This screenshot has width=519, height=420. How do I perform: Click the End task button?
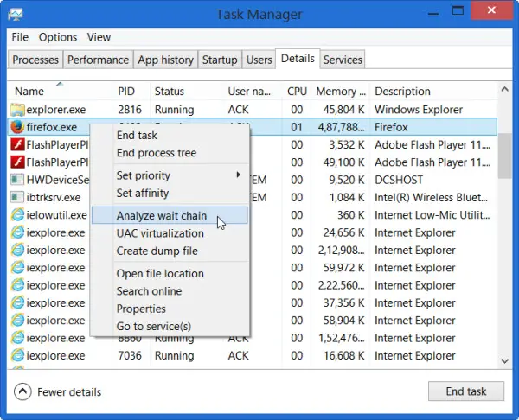pyautogui.click(x=466, y=391)
